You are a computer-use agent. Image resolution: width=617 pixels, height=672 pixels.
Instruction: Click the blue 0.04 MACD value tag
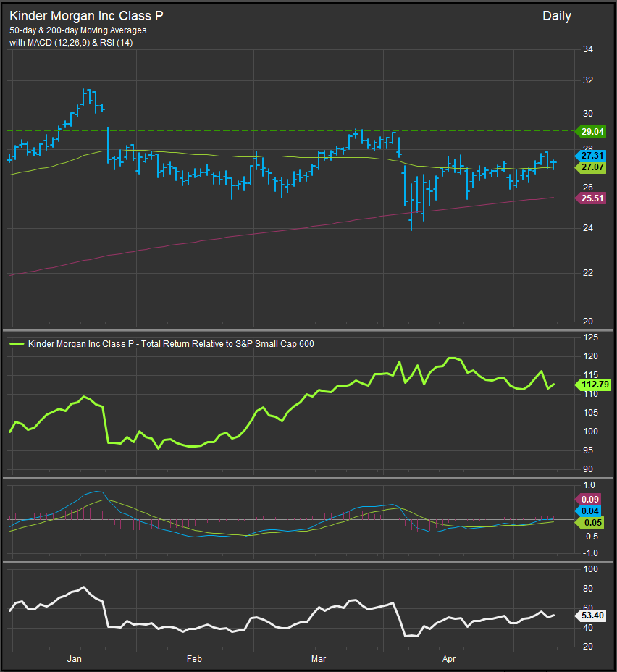point(589,511)
